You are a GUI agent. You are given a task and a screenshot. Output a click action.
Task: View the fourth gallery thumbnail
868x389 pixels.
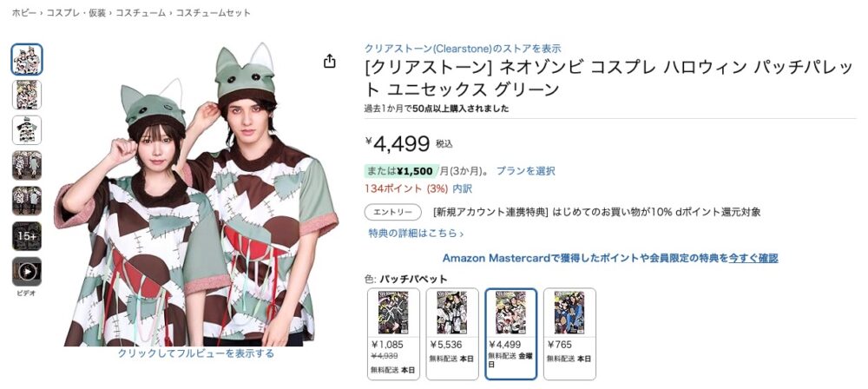(27, 165)
